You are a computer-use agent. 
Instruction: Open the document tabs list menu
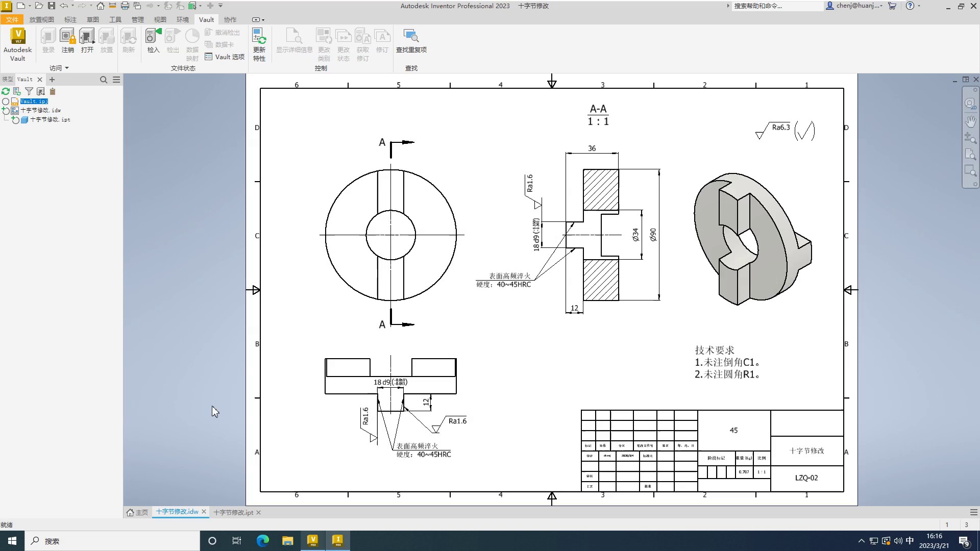[973, 512]
